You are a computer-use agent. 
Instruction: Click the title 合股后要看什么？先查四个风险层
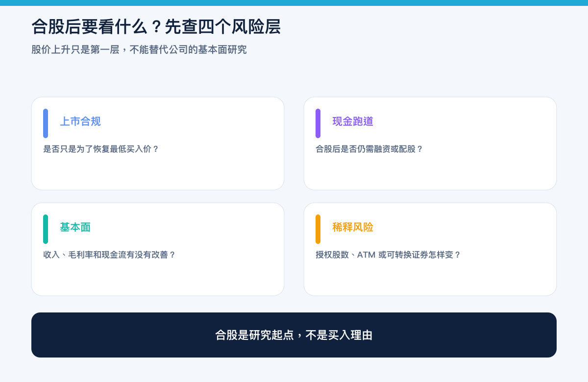tap(156, 26)
